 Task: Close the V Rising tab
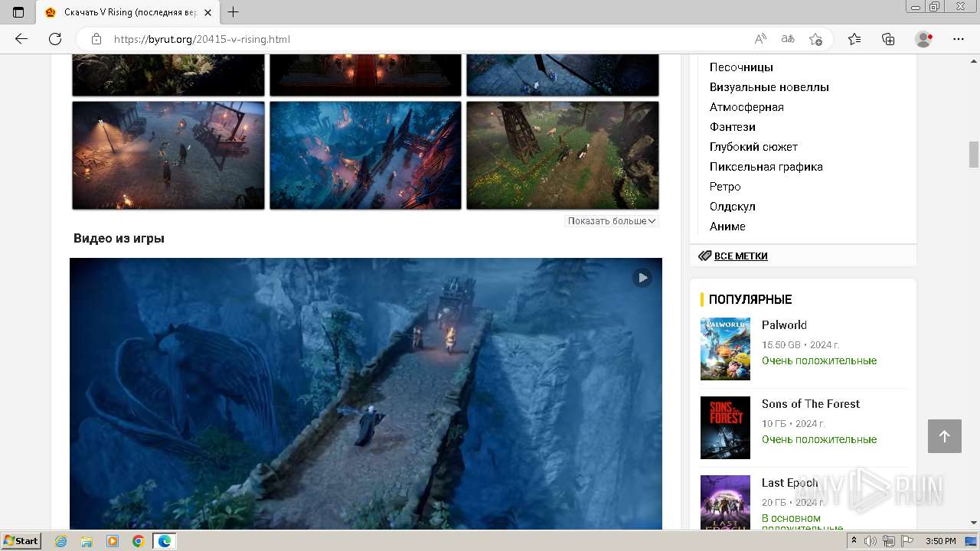point(207,12)
